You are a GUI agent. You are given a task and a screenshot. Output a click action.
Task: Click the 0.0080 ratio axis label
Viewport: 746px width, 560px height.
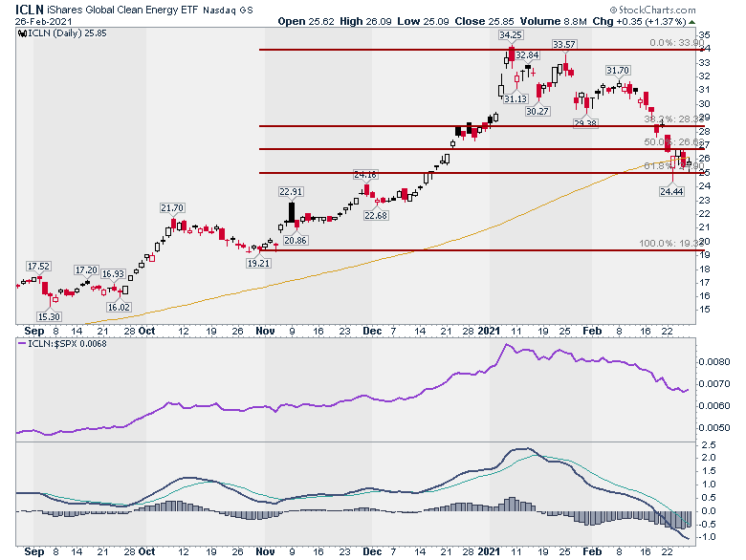[x=714, y=362]
